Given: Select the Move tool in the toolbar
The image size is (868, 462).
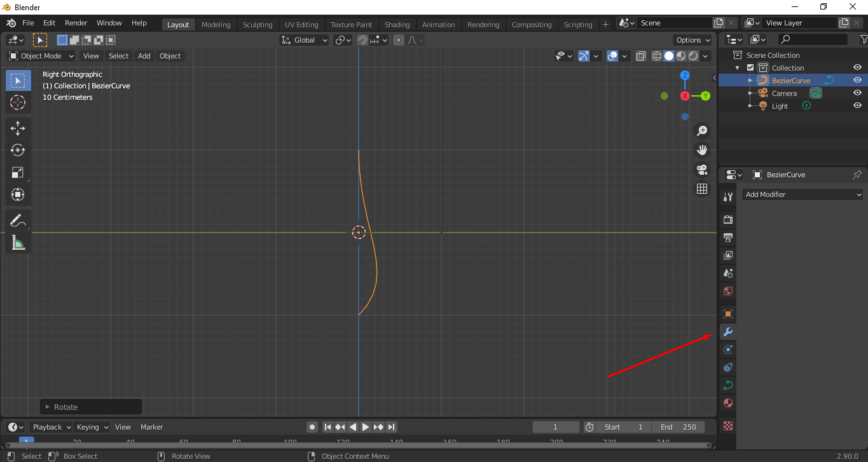Looking at the screenshot, I should click(x=18, y=128).
